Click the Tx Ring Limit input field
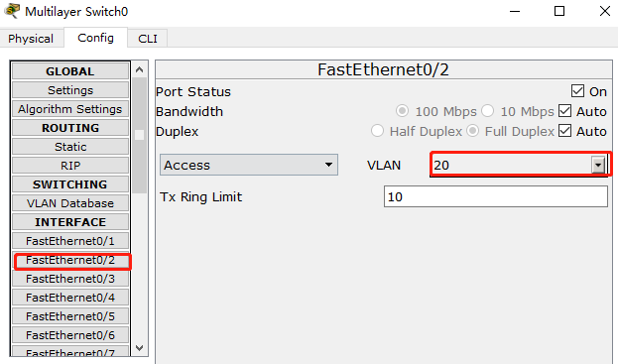Image resolution: width=618 pixels, height=364 pixels. pyautogui.click(x=496, y=196)
